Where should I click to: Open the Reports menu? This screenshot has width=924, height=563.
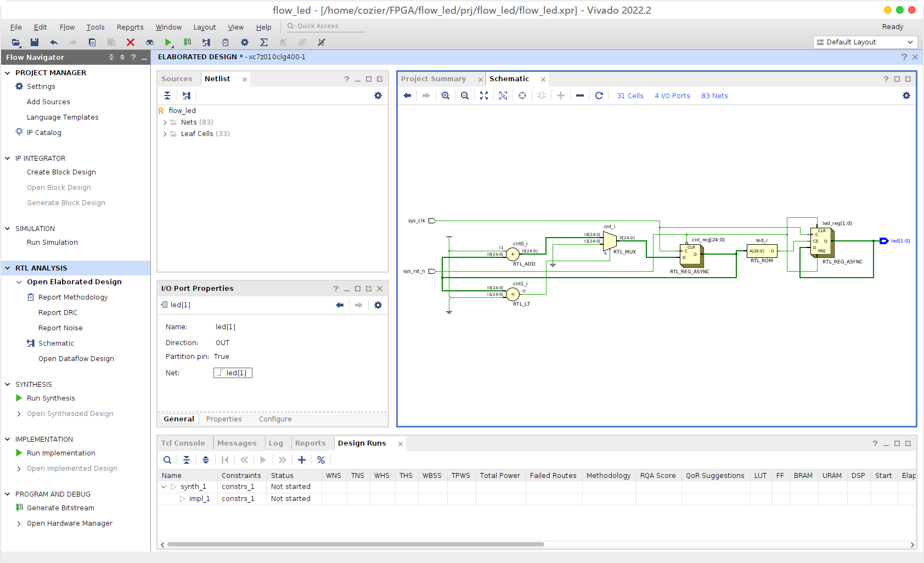coord(130,27)
